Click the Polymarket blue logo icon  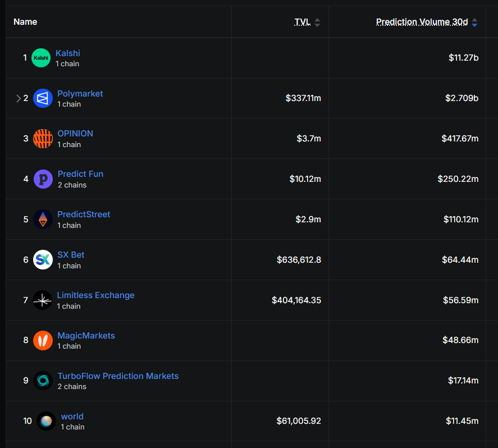pyautogui.click(x=43, y=98)
